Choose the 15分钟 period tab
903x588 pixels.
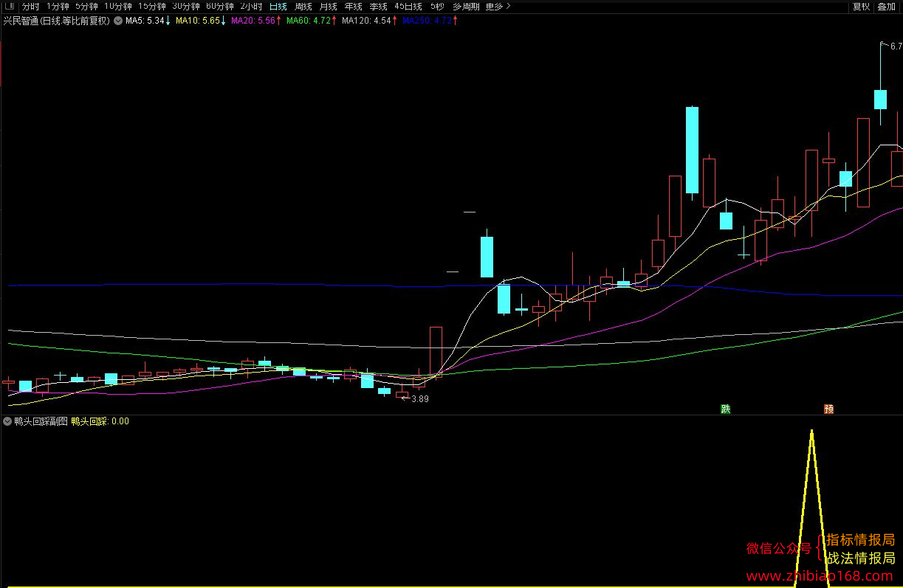pos(152,7)
